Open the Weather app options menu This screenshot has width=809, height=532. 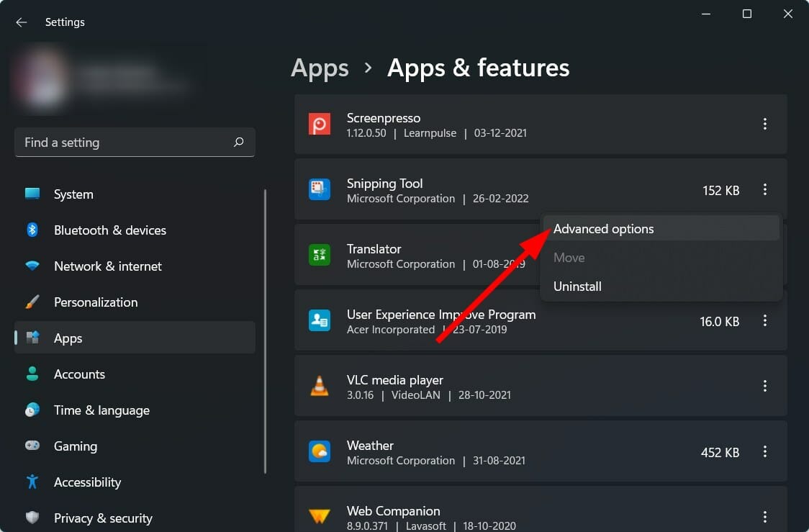[764, 451]
